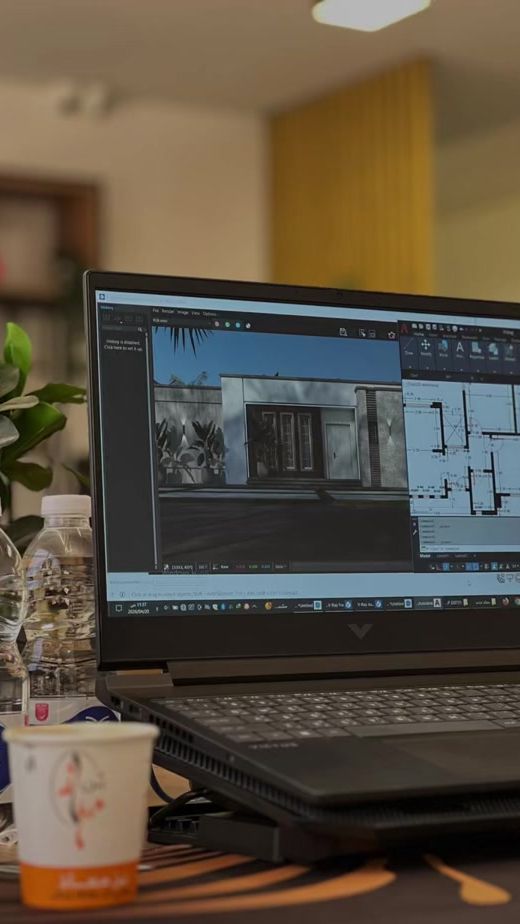
Task: Click the Text 'A' annotation tool
Action: coord(459,348)
